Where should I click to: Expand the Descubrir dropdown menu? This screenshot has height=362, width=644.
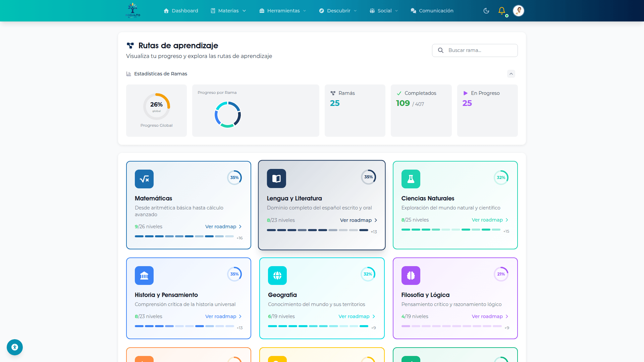pos(338,11)
